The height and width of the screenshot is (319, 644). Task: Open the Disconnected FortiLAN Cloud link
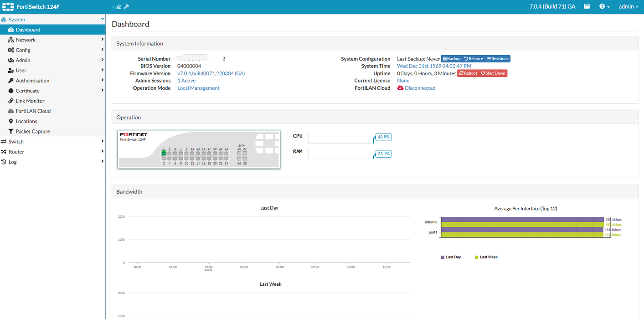[420, 88]
